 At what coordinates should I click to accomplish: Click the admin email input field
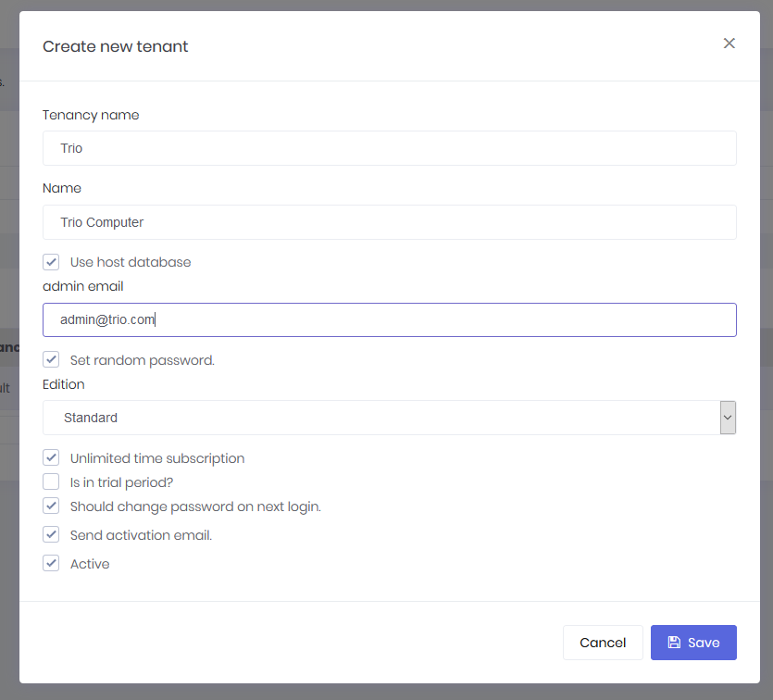point(389,319)
